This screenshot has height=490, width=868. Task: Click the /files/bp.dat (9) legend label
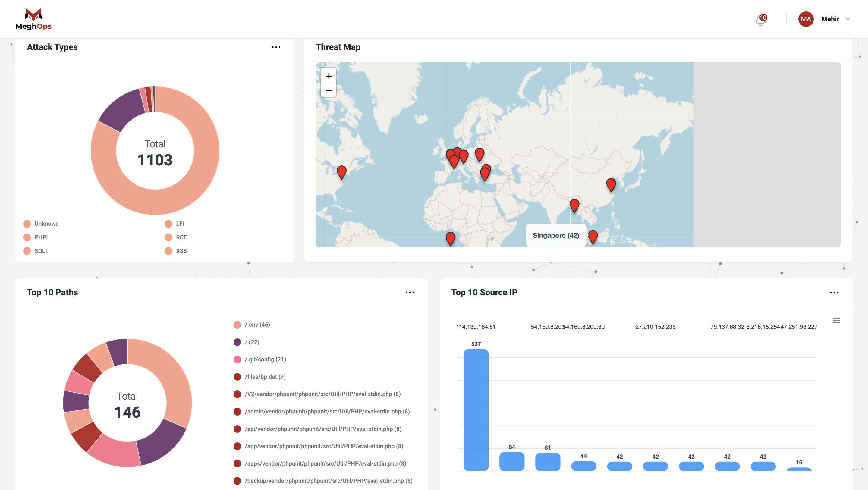coord(265,377)
